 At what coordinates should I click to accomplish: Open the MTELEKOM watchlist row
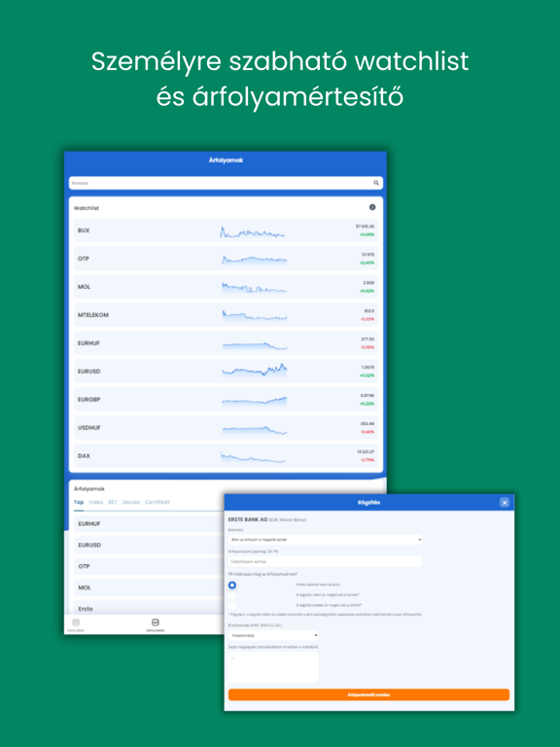226,315
